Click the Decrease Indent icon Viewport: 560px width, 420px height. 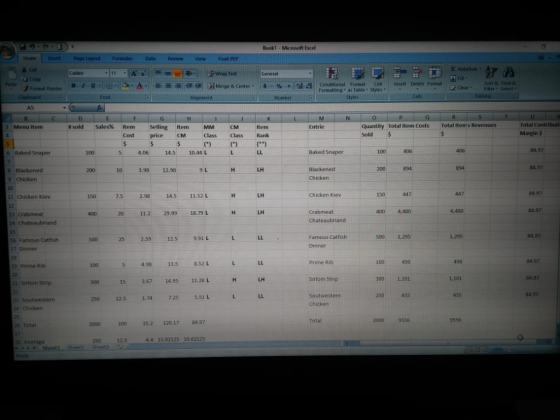tap(189, 86)
